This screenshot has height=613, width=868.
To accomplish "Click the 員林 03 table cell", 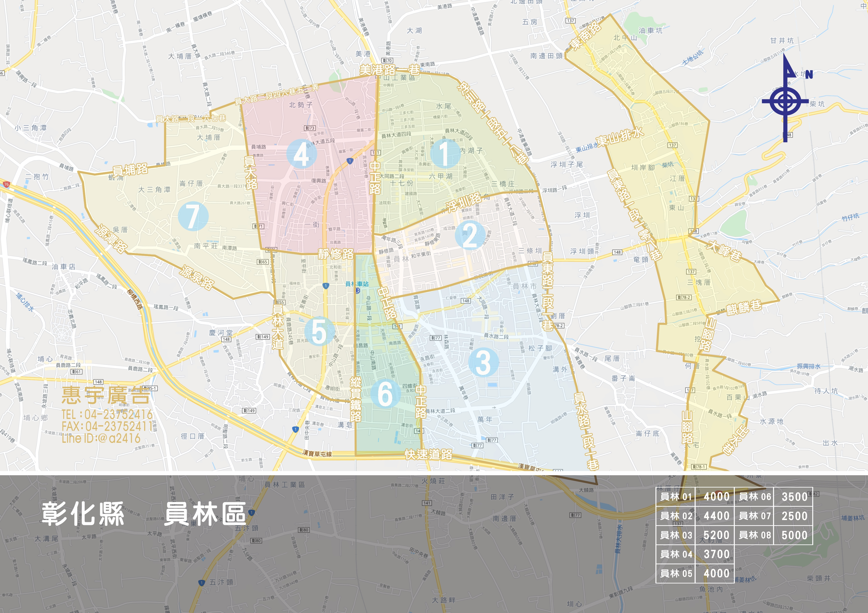I will (676, 535).
